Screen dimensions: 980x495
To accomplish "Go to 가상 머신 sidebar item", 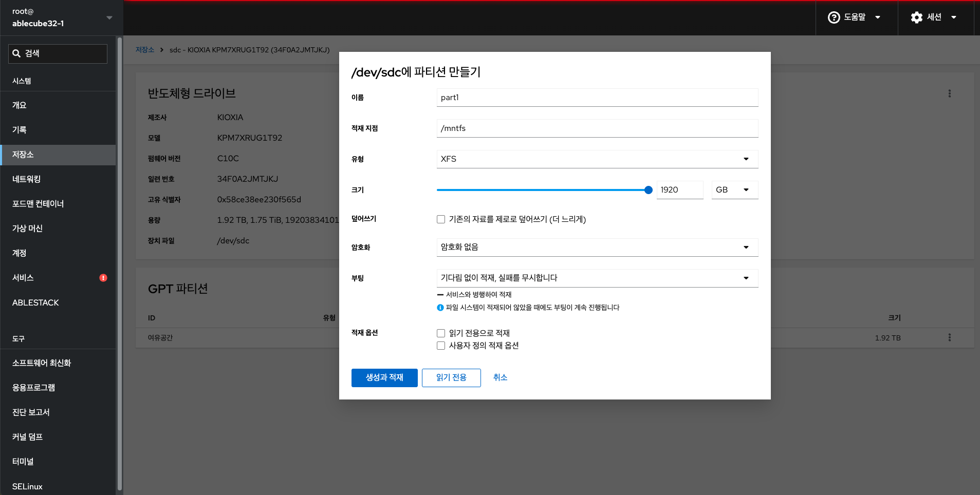I will coord(28,229).
